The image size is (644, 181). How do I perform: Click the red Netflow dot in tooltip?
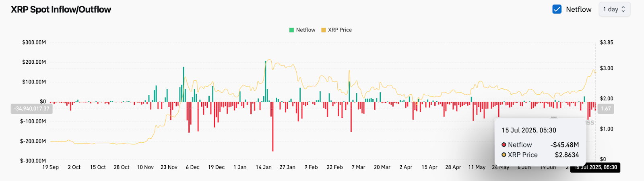pyautogui.click(x=504, y=145)
